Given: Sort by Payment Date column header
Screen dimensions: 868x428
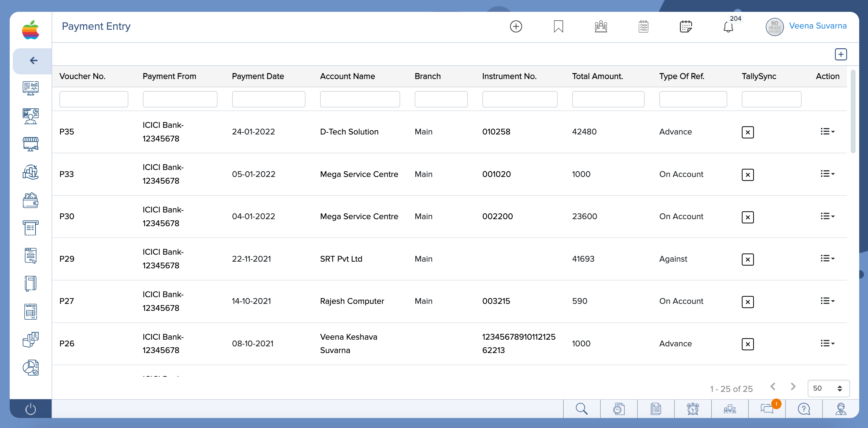Looking at the screenshot, I should [258, 76].
